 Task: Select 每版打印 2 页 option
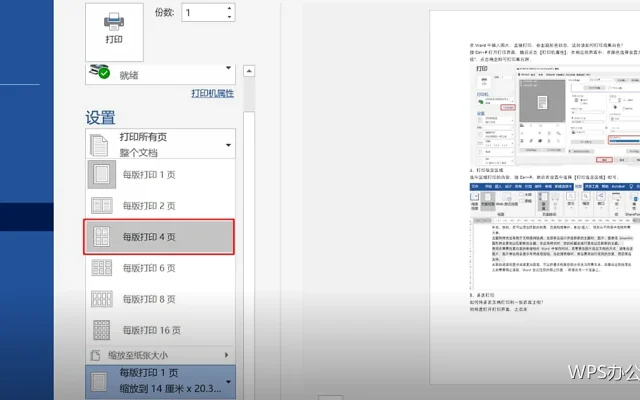[x=160, y=206]
